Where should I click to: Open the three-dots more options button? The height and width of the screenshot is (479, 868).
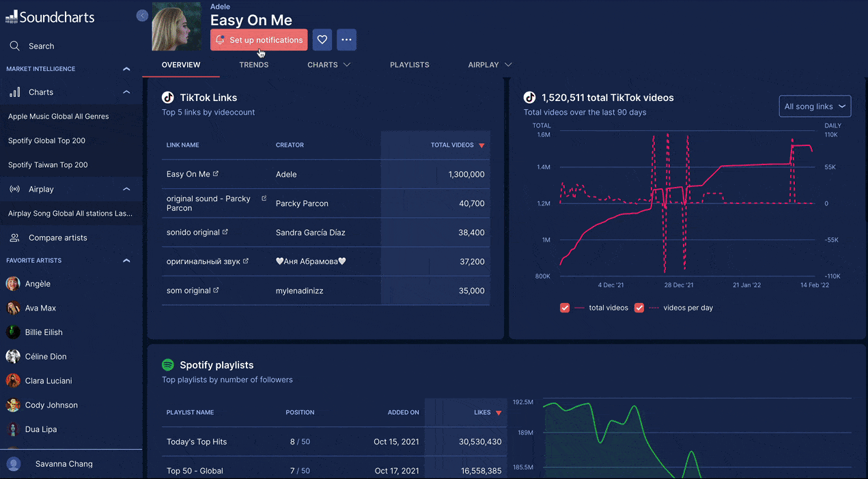click(346, 40)
